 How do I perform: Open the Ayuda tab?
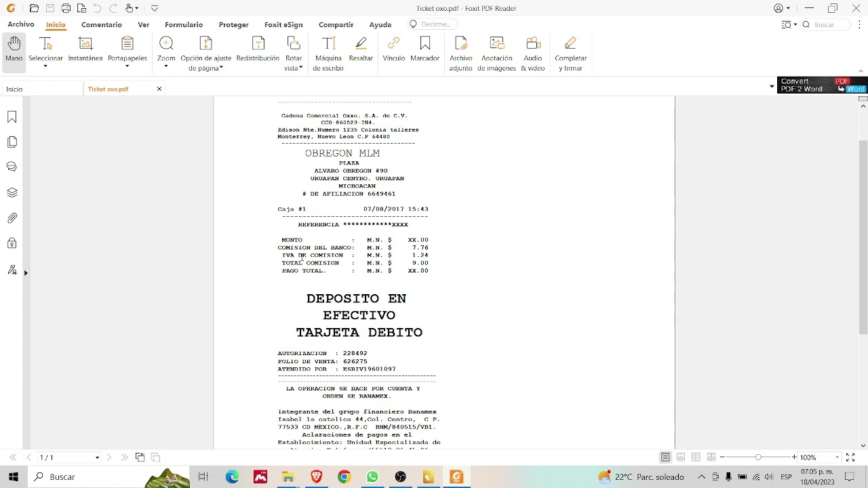tap(380, 24)
